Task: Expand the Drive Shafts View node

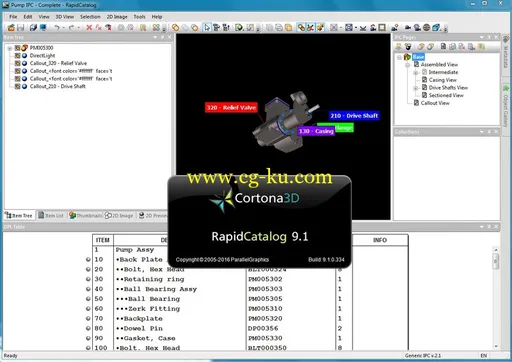Action: click(416, 88)
